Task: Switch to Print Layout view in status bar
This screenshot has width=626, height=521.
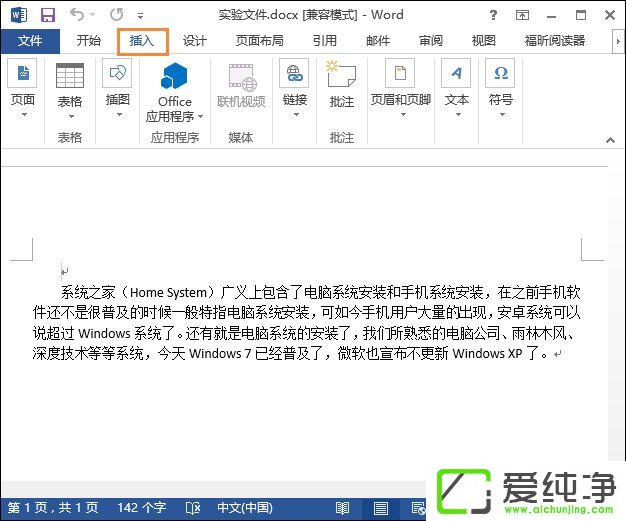Action: 380,508
